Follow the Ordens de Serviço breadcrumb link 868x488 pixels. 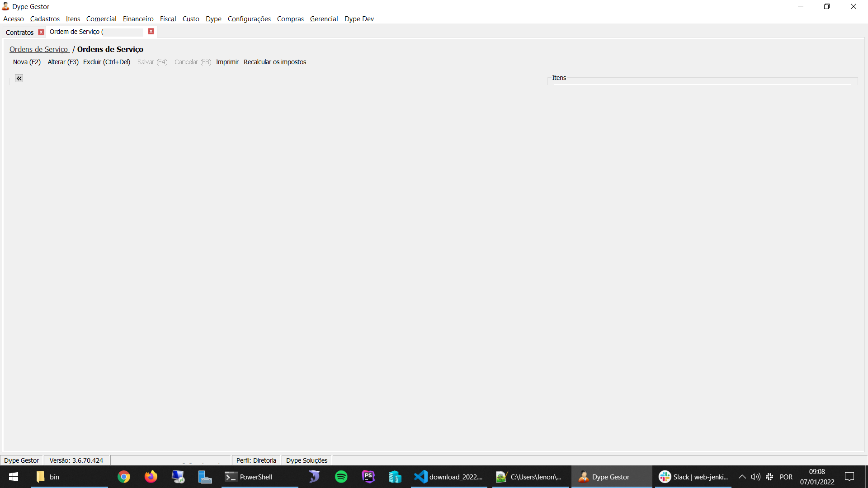(x=39, y=49)
